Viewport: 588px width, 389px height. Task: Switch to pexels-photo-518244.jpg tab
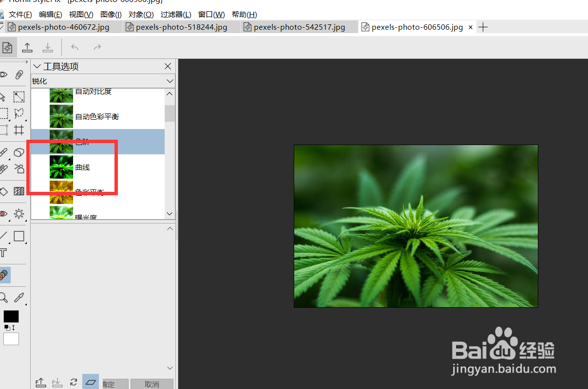tap(182, 27)
